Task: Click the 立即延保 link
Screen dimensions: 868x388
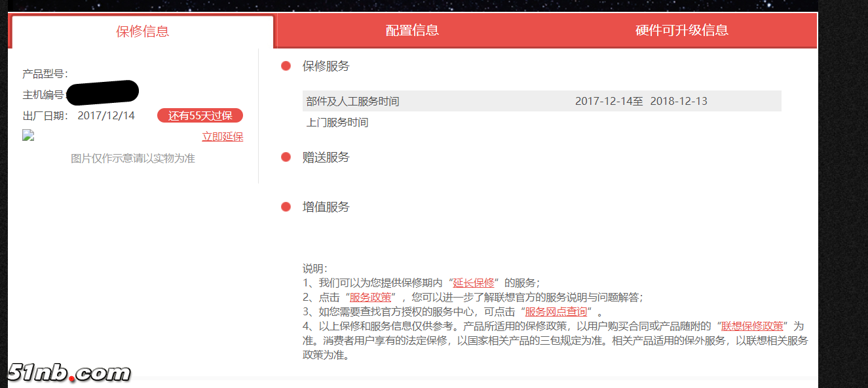Action: tap(222, 136)
